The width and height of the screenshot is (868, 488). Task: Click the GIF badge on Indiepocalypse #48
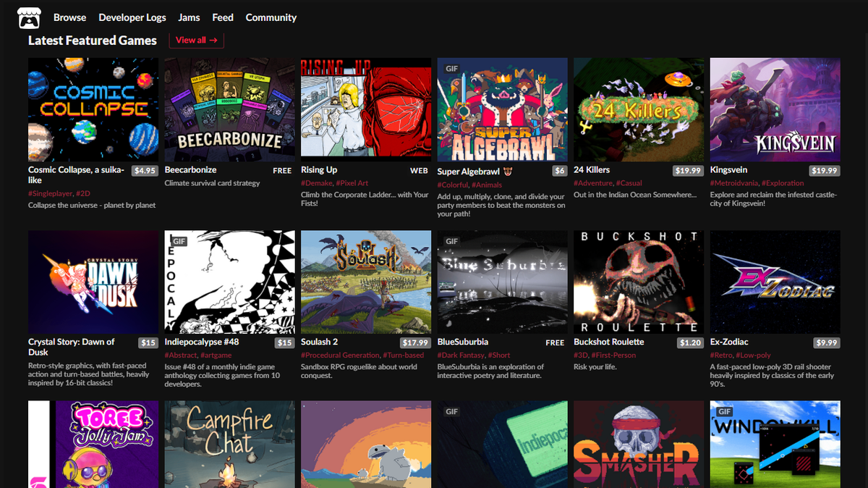click(179, 240)
